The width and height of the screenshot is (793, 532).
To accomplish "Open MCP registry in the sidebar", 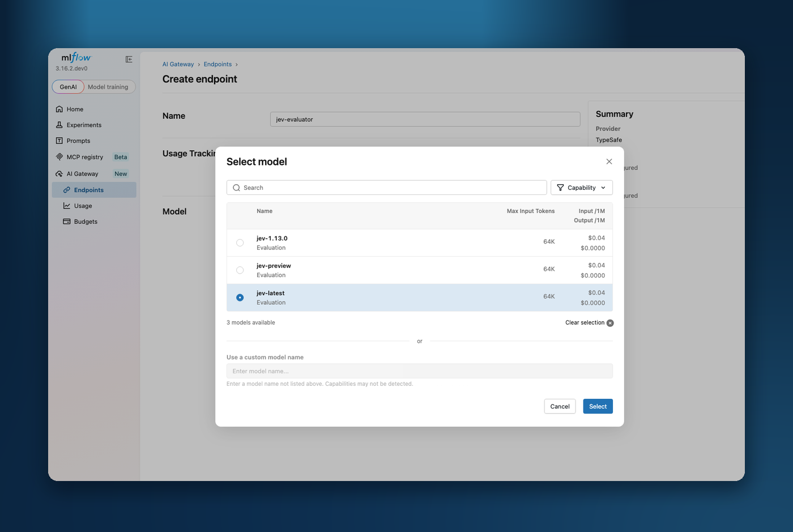I will pos(94,157).
